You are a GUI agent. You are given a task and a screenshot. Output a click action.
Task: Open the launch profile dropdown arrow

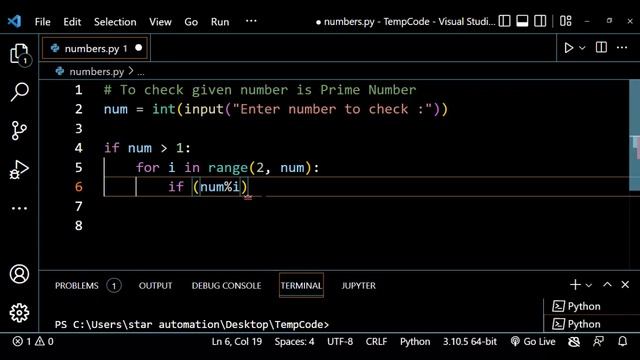pos(589,285)
